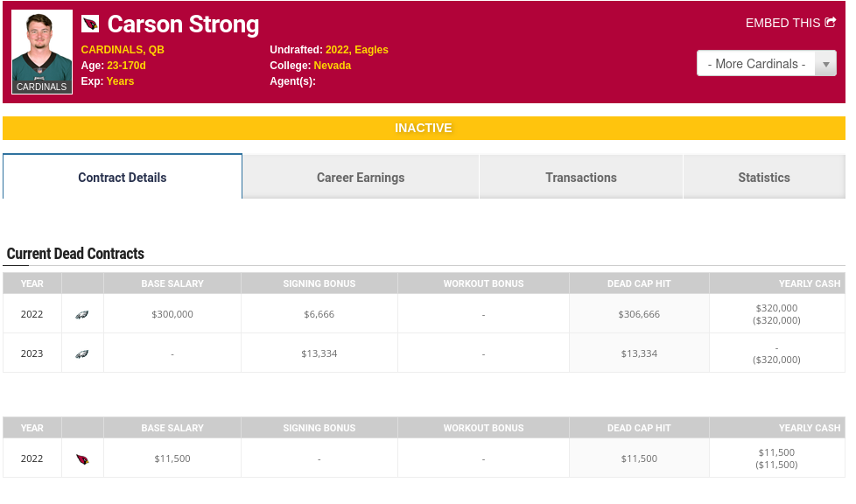This screenshot has height=504, width=856.
Task: Switch to the Career Earnings tab
Action: pyautogui.click(x=361, y=178)
